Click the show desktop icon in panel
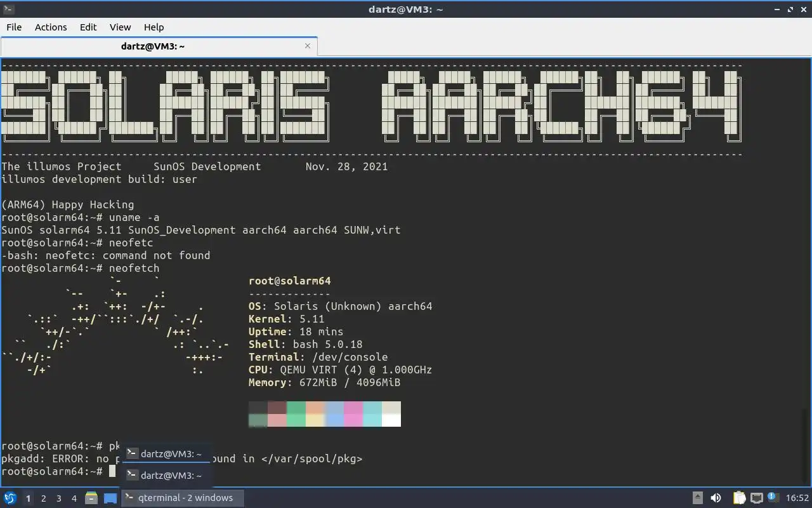812x508 pixels. point(110,498)
